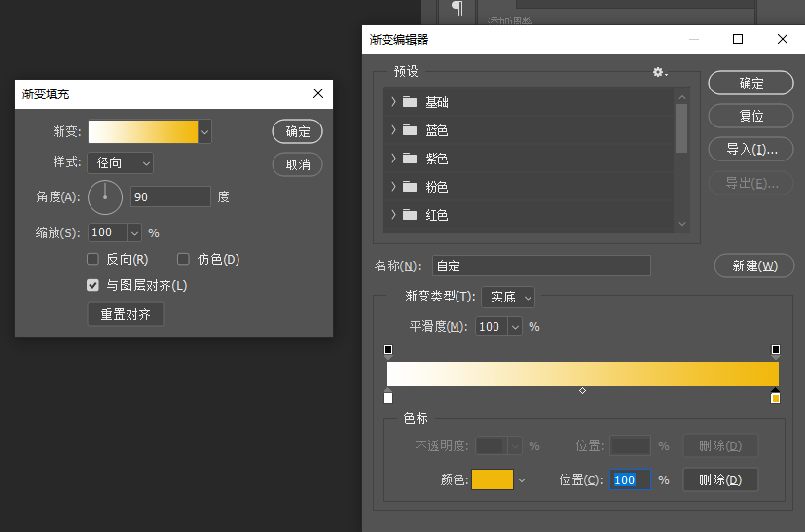Click the 名称 name field showing 自定
The width and height of the screenshot is (805, 532).
tap(541, 266)
